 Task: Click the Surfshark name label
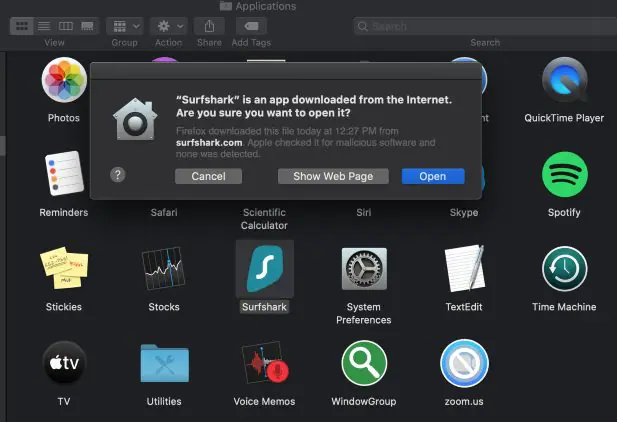point(264,307)
